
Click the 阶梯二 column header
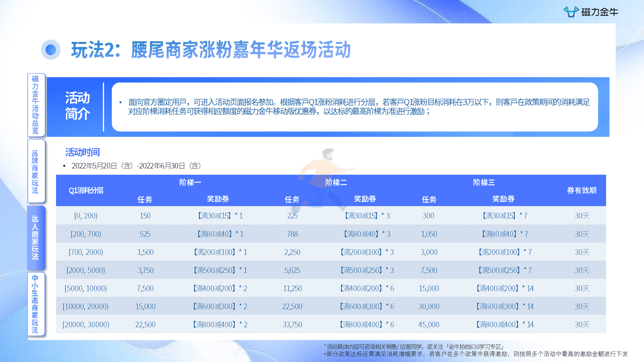coord(336,182)
